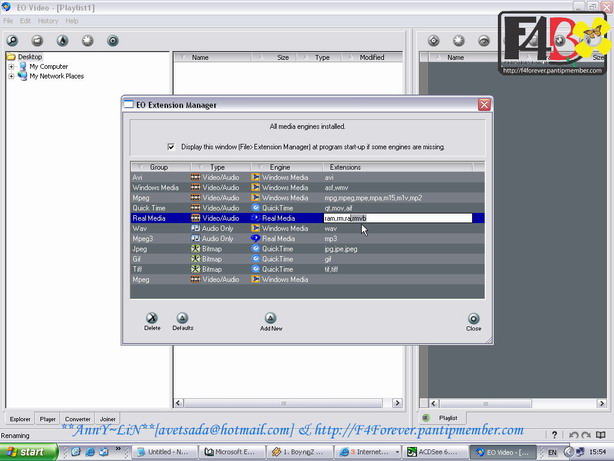
Task: Click Add New icon in Extension Manager
Action: pyautogui.click(x=270, y=318)
